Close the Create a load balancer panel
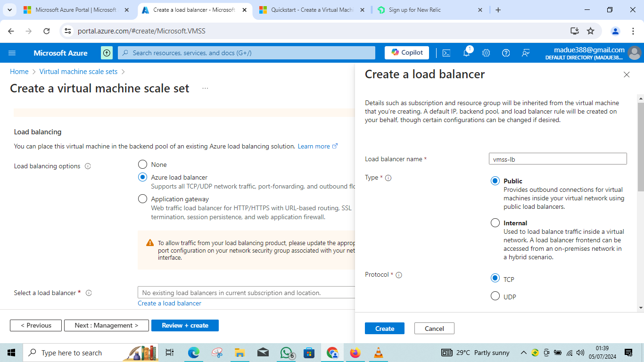Screen dimensions: 644x362 (627, 74)
